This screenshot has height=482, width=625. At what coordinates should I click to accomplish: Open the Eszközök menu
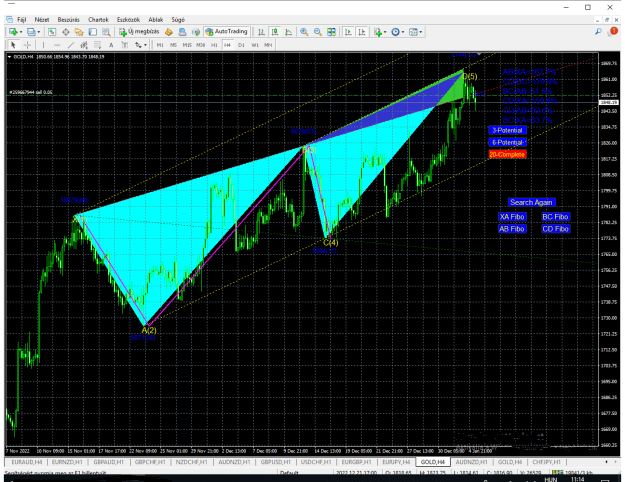[x=128, y=20]
